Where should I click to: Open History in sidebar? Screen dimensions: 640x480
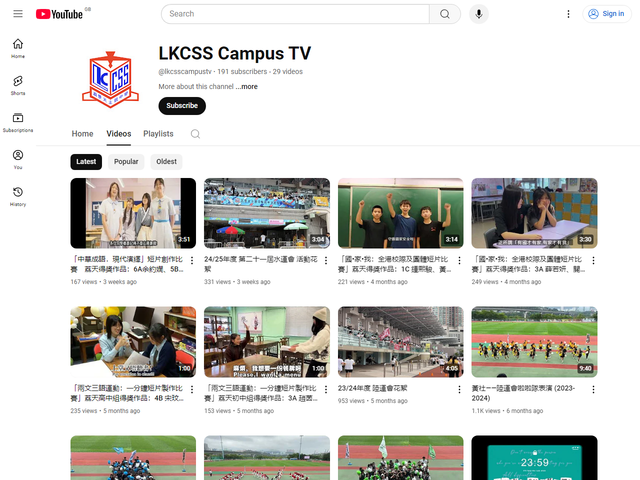click(18, 196)
